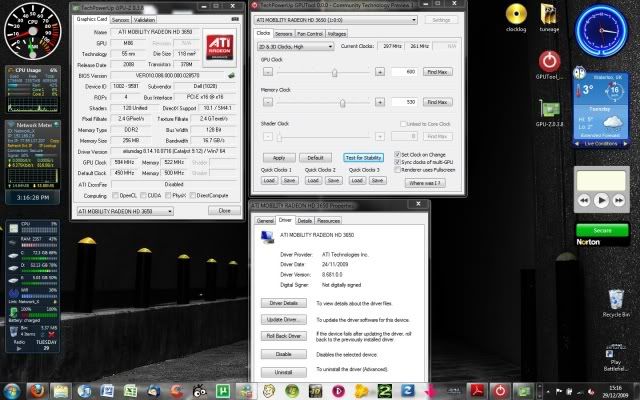Increase GPU Clock with plus button
The height and width of the screenshot is (400, 640).
[380, 72]
